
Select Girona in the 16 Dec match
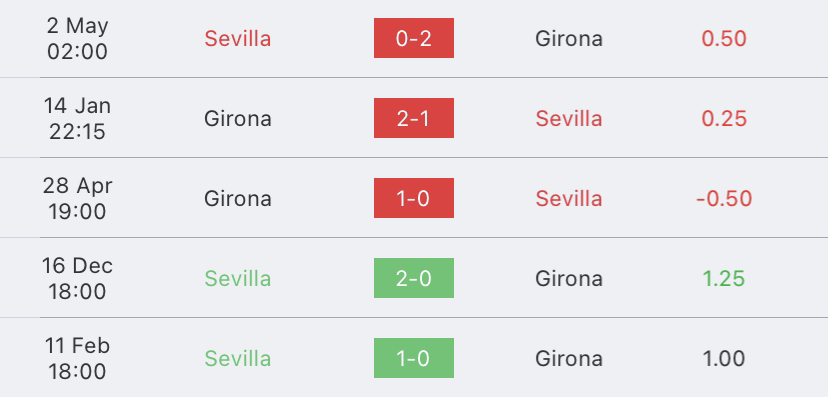569,278
